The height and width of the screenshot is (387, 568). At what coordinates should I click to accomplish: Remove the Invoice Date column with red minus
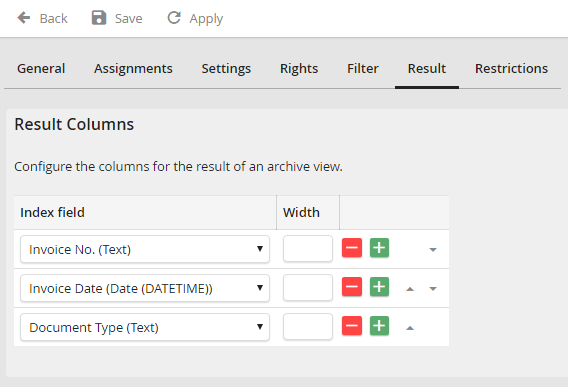coord(352,287)
